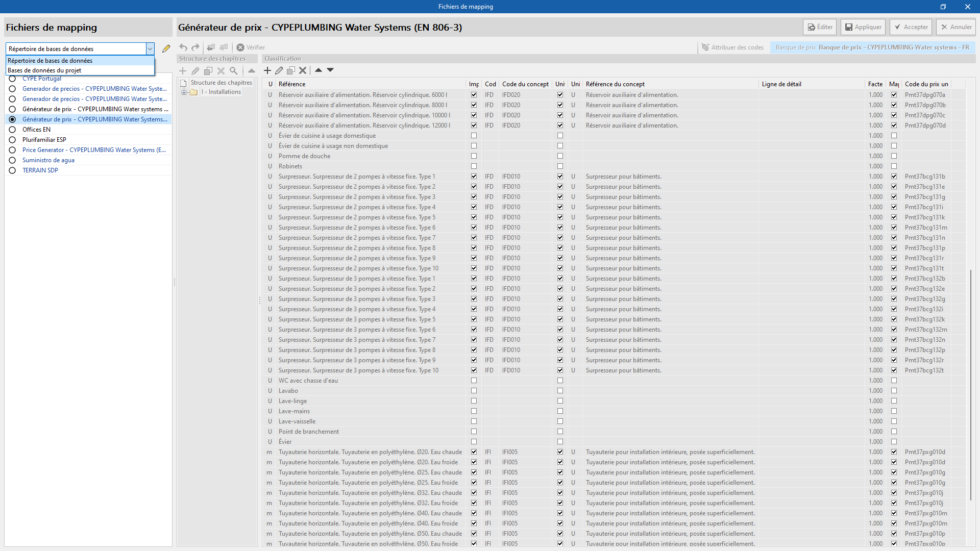This screenshot has height=551, width=980.
Task: Click the edit pencil icon in Classification toolbar
Action: (279, 70)
